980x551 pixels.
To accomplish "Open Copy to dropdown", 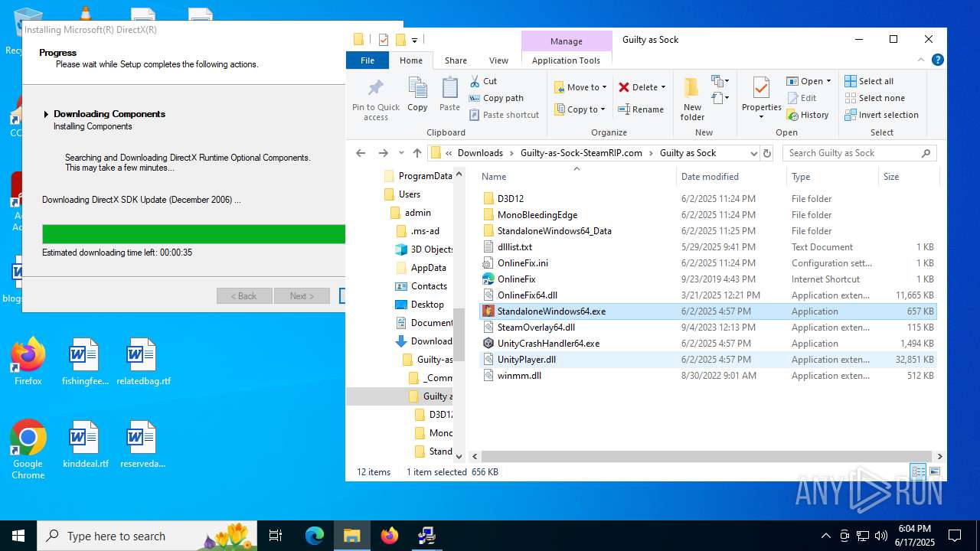I will (x=580, y=109).
